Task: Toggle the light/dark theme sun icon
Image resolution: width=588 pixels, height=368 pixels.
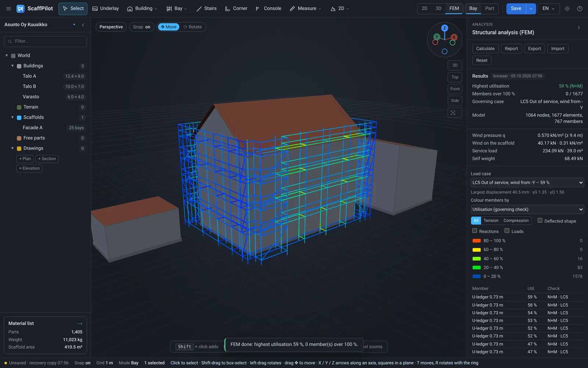Action: (x=567, y=8)
